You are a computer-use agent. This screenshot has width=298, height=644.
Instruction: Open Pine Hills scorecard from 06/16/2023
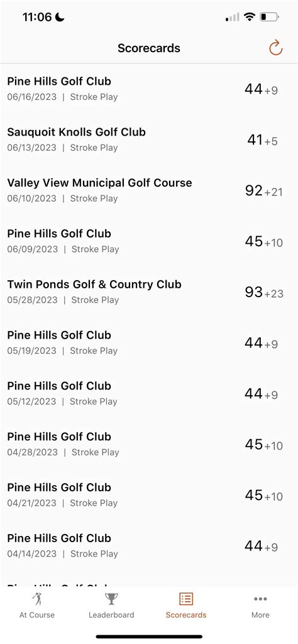[x=149, y=89]
